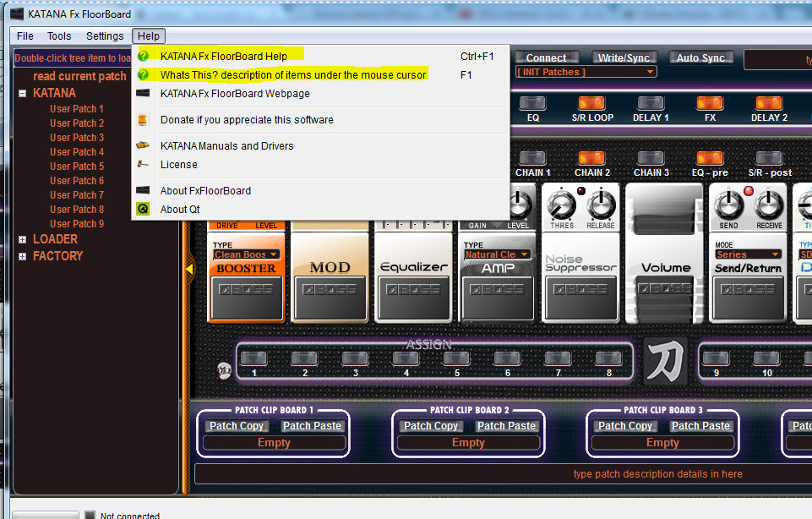Click the Send/Return RECEIVE knob
This screenshot has width=812, height=519.
(769, 205)
